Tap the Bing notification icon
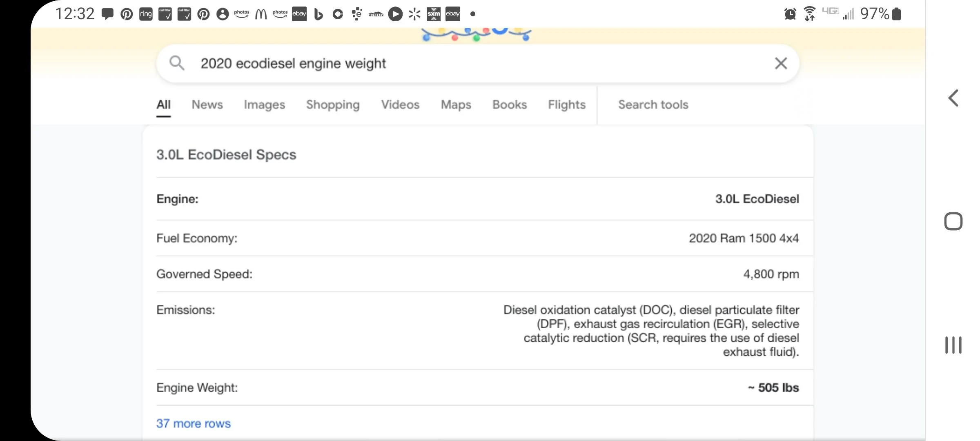 click(318, 14)
